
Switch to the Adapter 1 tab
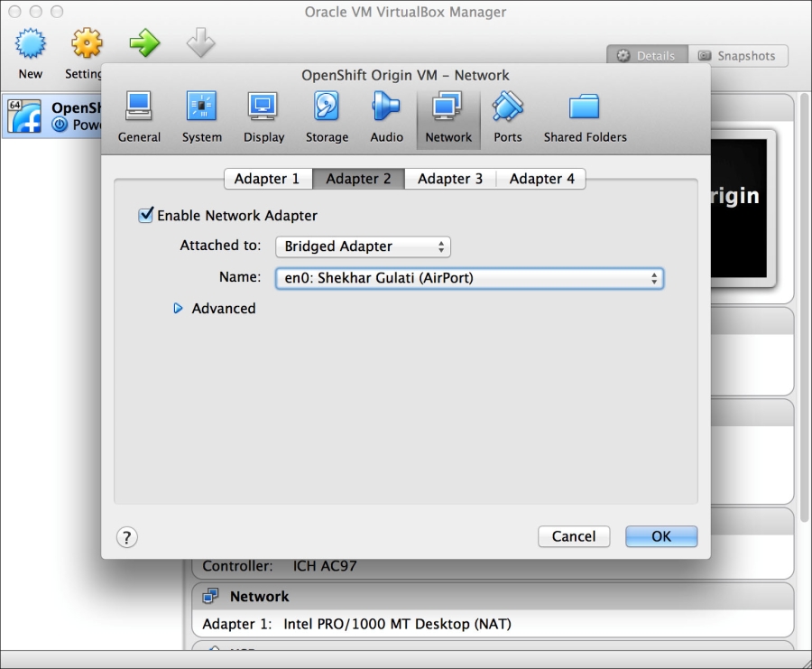tap(267, 179)
